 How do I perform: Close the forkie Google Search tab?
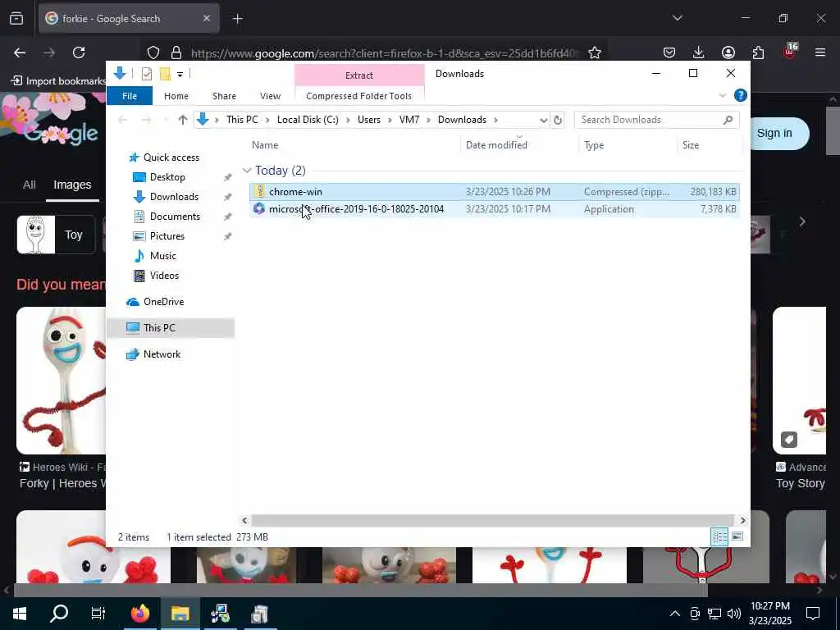coord(207,18)
